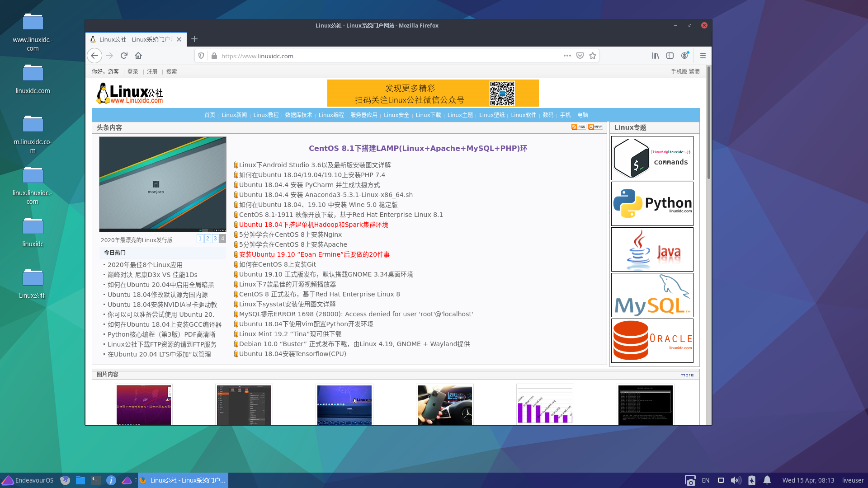Click the Manjaro slideshow image
The height and width of the screenshot is (488, 868).
(163, 184)
